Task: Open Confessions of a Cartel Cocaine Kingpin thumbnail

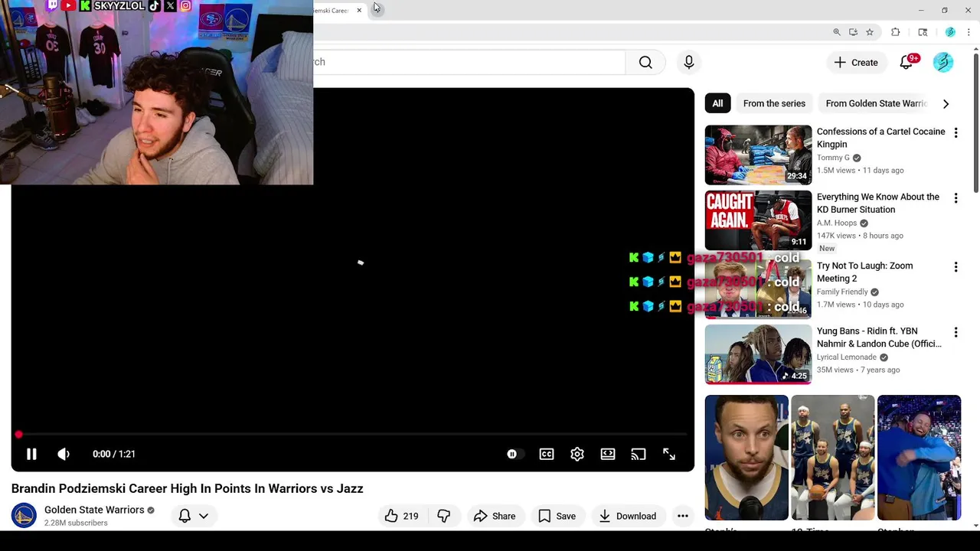Action: pyautogui.click(x=758, y=155)
